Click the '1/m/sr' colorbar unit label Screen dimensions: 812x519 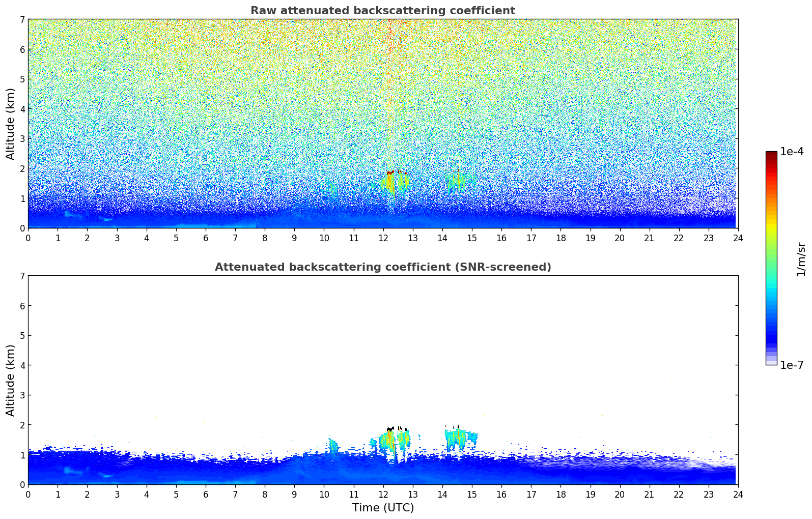coord(801,258)
